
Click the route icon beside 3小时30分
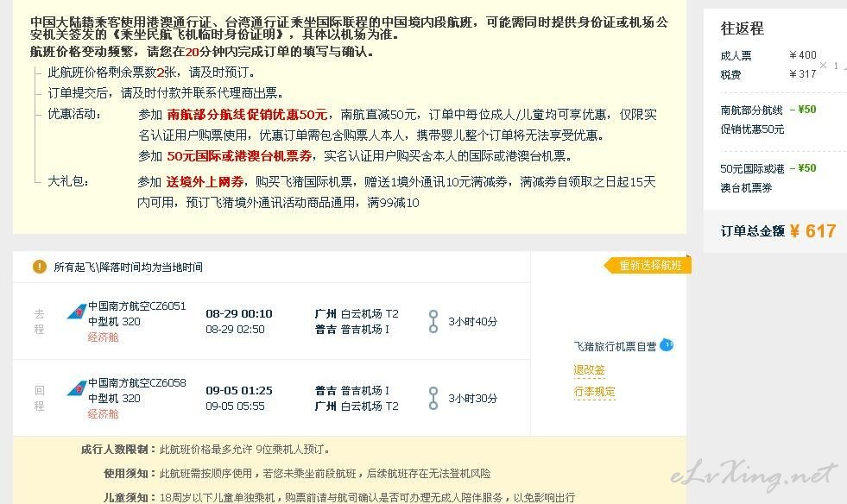(433, 398)
